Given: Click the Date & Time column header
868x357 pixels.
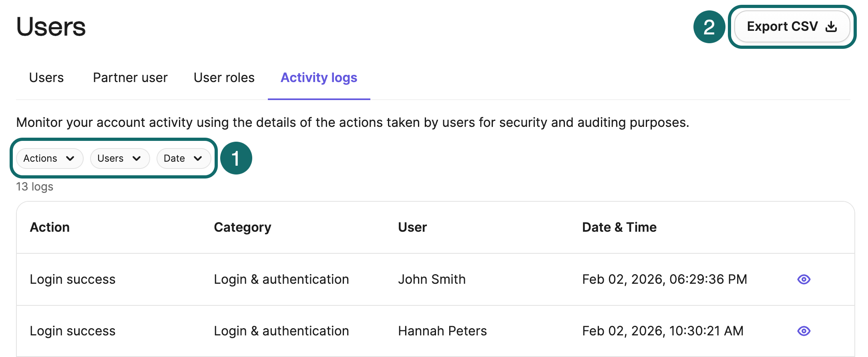Looking at the screenshot, I should 619,227.
